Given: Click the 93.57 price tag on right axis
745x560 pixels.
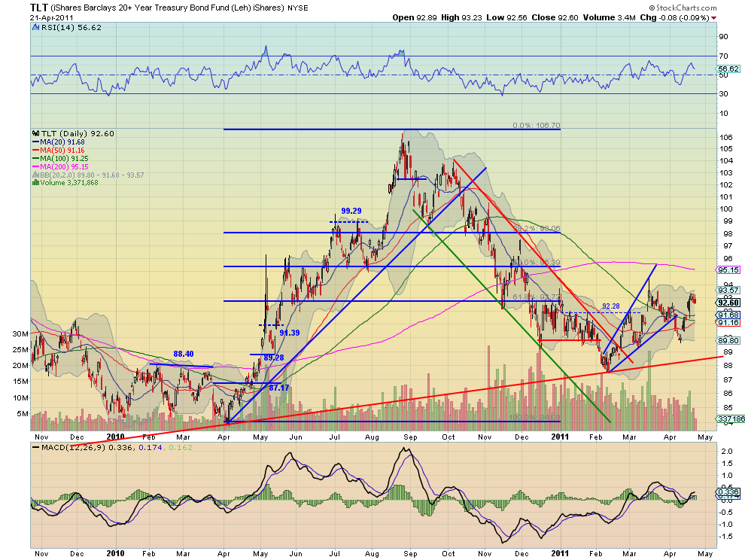Looking at the screenshot, I should 728,290.
